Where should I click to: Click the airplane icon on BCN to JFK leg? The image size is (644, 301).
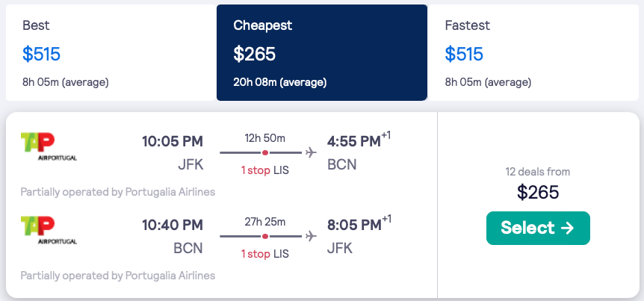point(311,237)
